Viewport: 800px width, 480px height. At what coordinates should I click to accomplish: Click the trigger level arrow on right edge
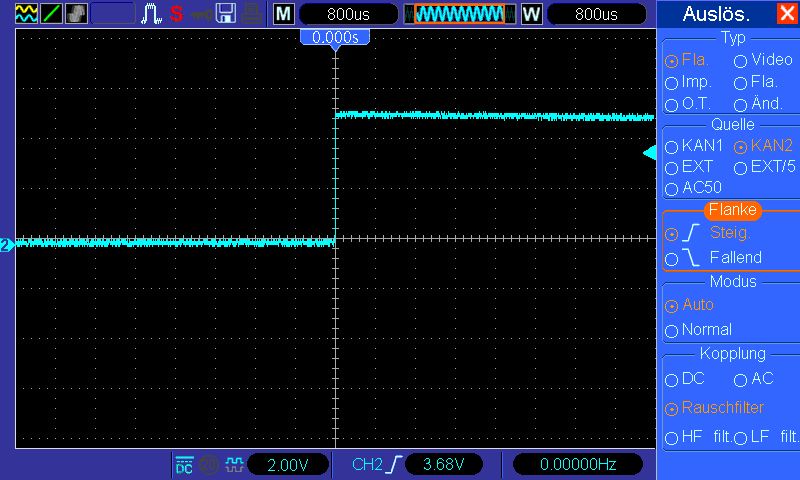(x=649, y=152)
